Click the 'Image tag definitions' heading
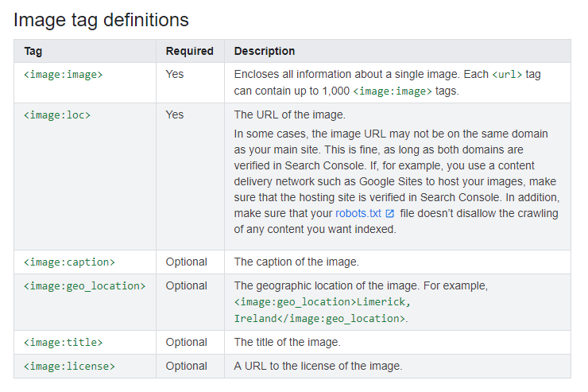Image resolution: width=588 pixels, height=392 pixels. pyautogui.click(x=101, y=20)
